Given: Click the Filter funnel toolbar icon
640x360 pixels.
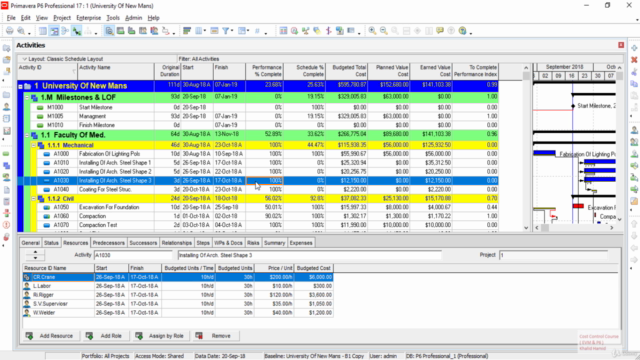Looking at the screenshot, I should (225, 31).
